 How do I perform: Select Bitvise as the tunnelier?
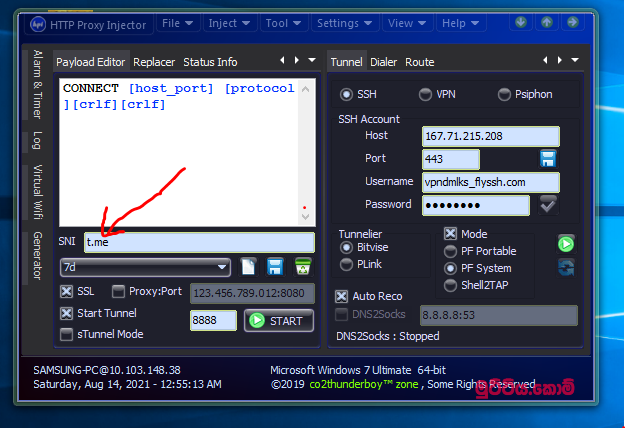[x=346, y=247]
